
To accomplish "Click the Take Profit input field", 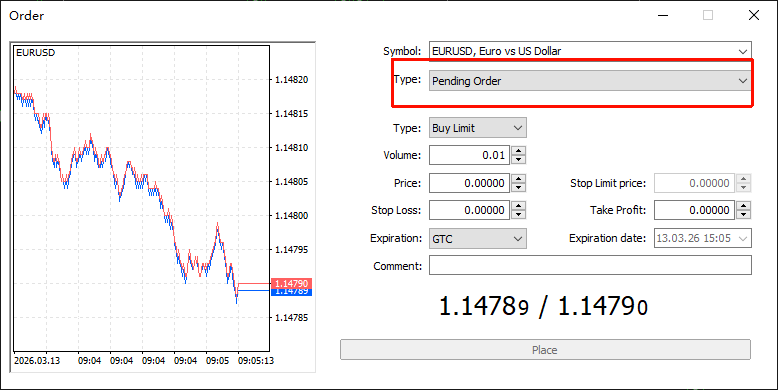I will [695, 210].
